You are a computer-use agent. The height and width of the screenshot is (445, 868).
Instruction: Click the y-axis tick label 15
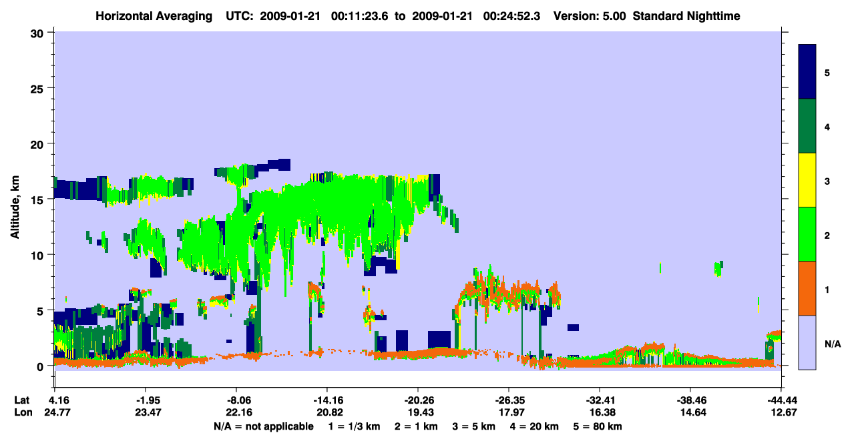(x=39, y=199)
